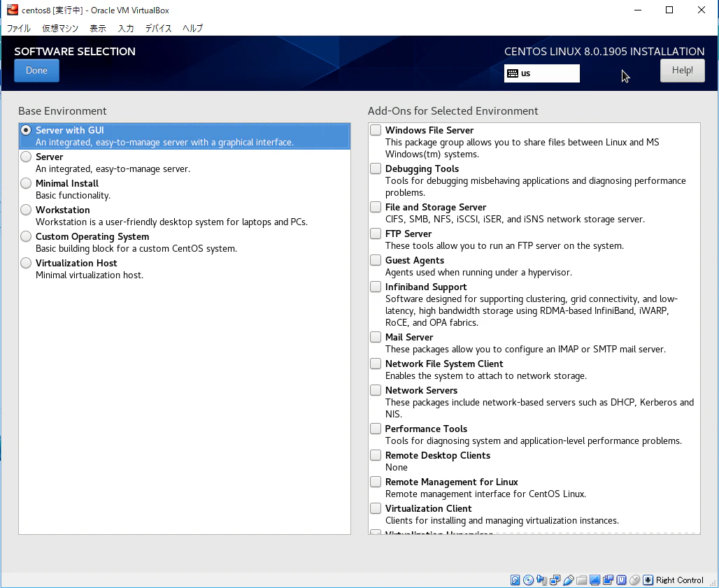Image resolution: width=719 pixels, height=588 pixels.
Task: Enable the Performance Tools add-on
Action: (376, 429)
